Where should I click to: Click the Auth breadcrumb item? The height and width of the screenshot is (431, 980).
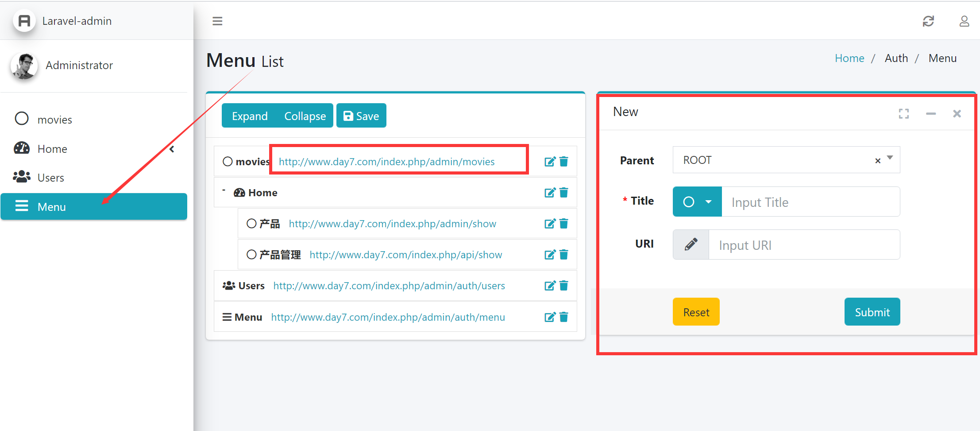point(896,58)
